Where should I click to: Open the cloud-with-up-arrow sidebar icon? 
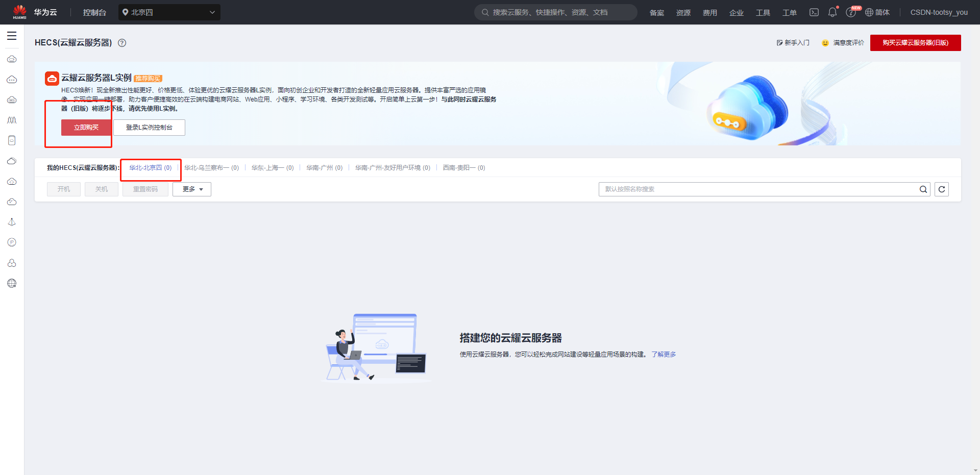(12, 182)
